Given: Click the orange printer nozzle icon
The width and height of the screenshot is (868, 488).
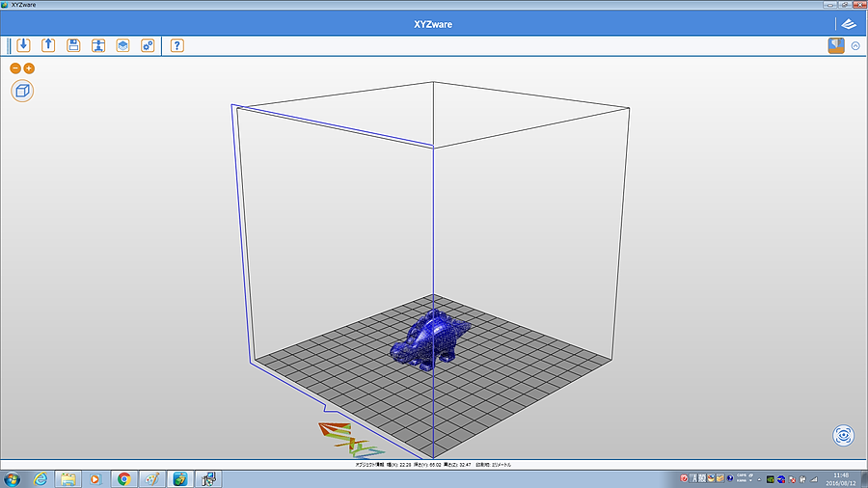Looking at the screenshot, I should [836, 45].
